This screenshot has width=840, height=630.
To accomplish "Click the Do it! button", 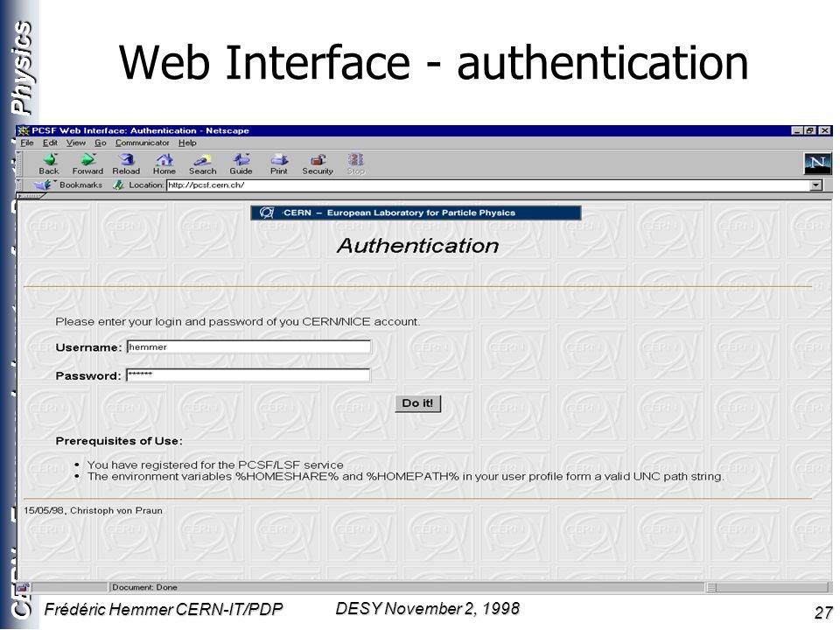I will [x=418, y=403].
